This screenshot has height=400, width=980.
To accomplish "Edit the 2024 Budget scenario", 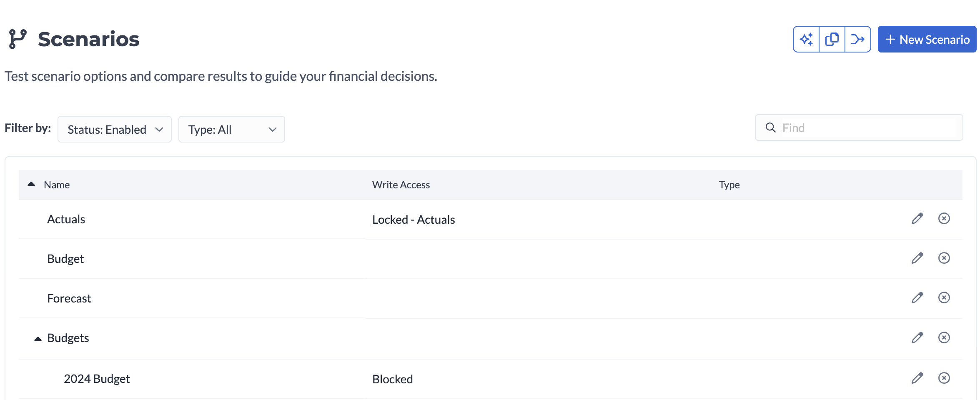I will (x=917, y=378).
